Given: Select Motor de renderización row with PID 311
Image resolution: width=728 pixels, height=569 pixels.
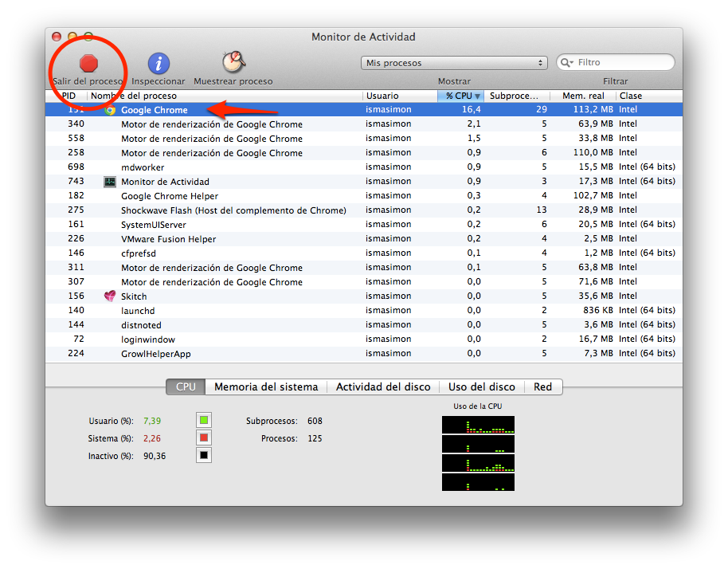Looking at the screenshot, I should click(x=364, y=268).
